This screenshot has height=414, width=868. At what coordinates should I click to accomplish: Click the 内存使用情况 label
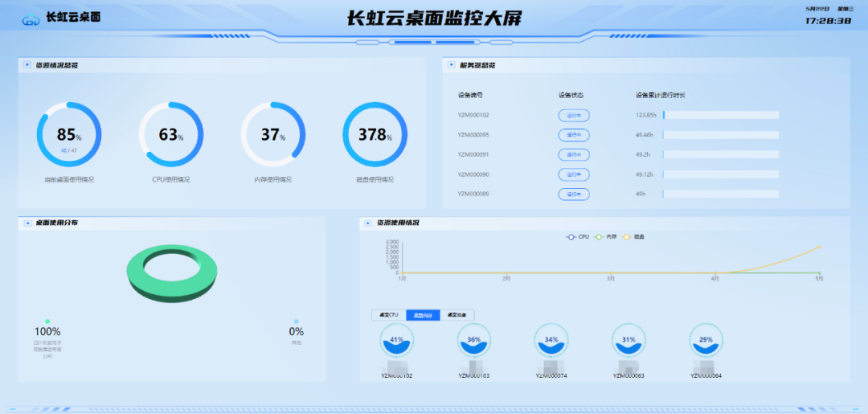(273, 180)
